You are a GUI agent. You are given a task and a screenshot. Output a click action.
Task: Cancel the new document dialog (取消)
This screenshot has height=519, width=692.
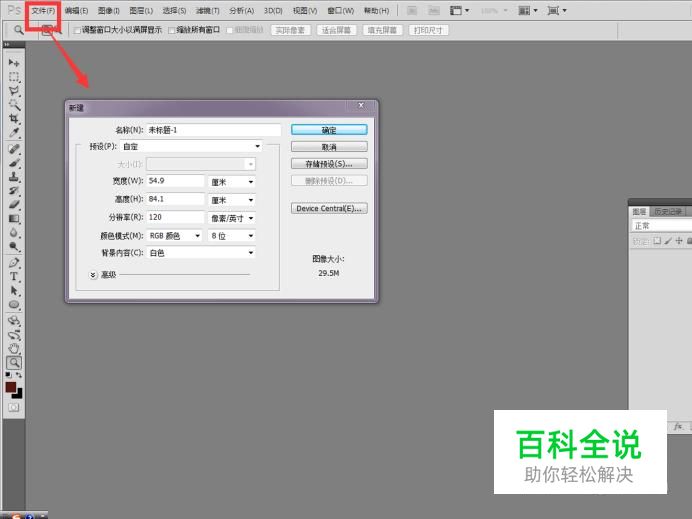click(x=329, y=147)
